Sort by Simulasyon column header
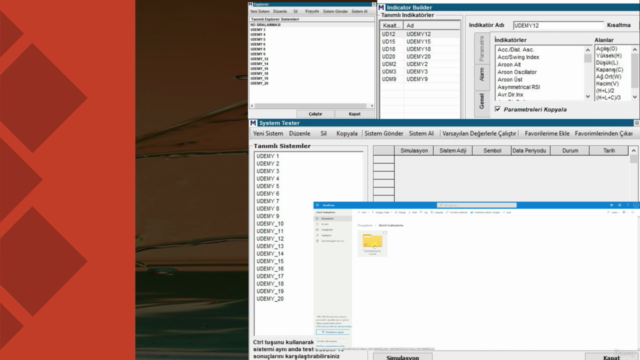The image size is (640, 360). 414,151
